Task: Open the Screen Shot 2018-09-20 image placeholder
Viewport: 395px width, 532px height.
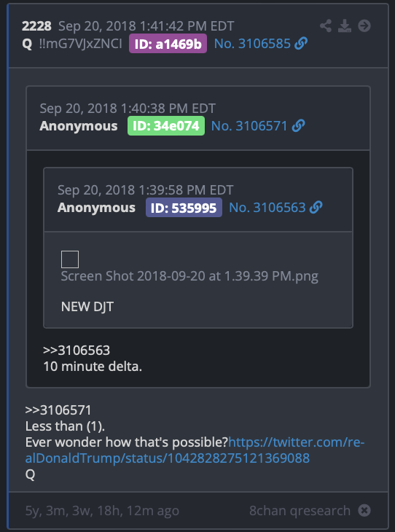Action: pyautogui.click(x=70, y=259)
